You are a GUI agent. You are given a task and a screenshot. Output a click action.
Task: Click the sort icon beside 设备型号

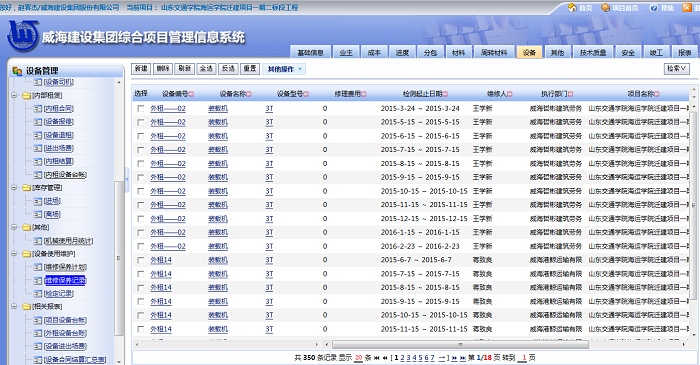coord(306,94)
